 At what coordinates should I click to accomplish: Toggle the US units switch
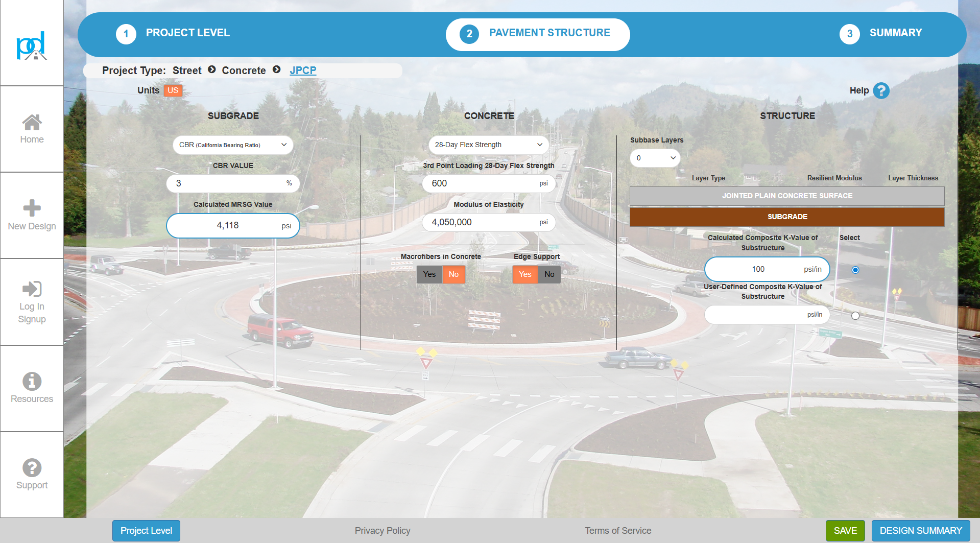173,90
